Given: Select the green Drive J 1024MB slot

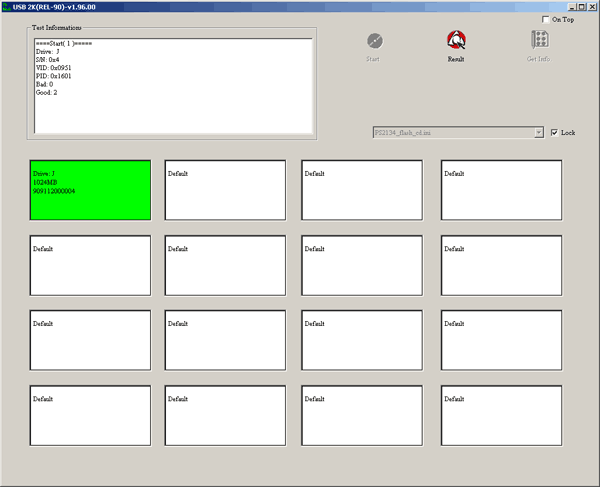Looking at the screenshot, I should [90, 190].
